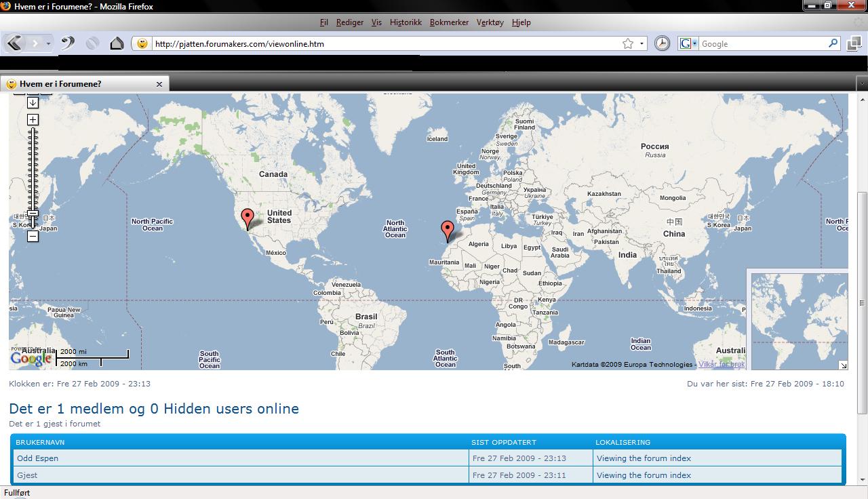Zoom in the map with plus button
868x499 pixels.
pos(33,119)
